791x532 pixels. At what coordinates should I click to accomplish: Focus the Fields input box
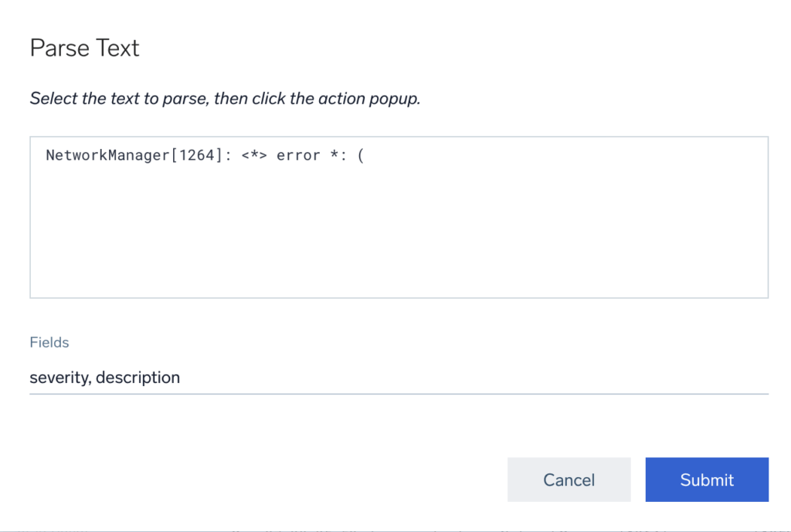click(398, 378)
